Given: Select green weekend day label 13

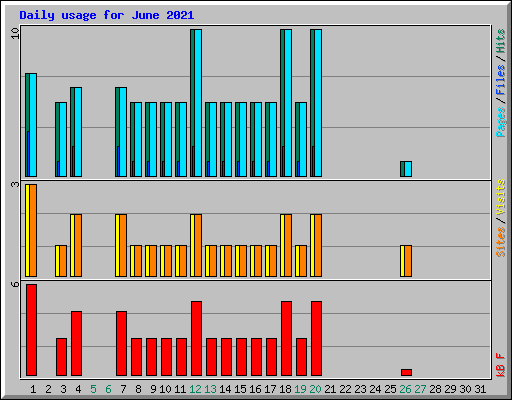Looking at the screenshot, I should [x=210, y=389].
